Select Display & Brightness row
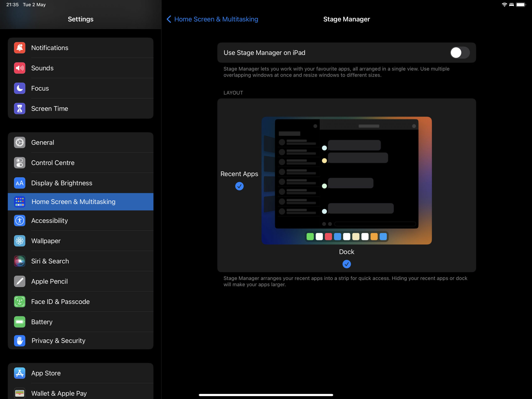532x399 pixels. pyautogui.click(x=81, y=183)
